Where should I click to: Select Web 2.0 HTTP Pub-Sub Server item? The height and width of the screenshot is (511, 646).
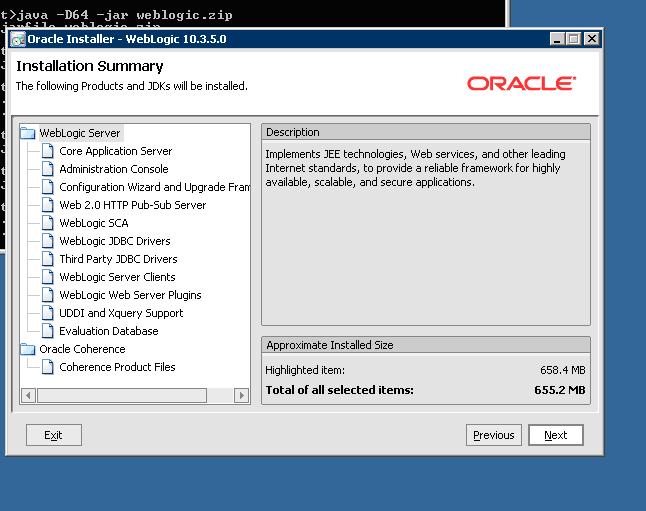[133, 205]
